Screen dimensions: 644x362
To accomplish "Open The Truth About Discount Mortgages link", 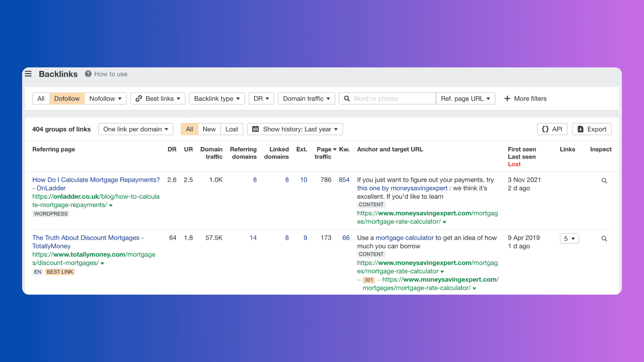I will pyautogui.click(x=88, y=242).
